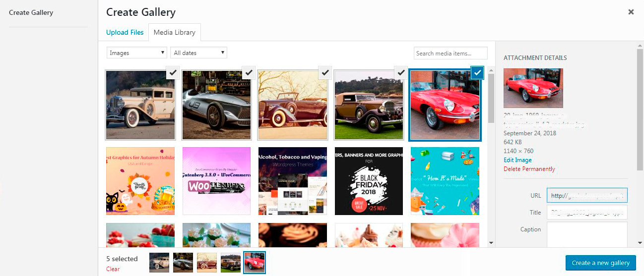The height and width of the screenshot is (276, 644).
Task: Select the maroon convertible with yellow sky thumbnail
Action: (293, 105)
